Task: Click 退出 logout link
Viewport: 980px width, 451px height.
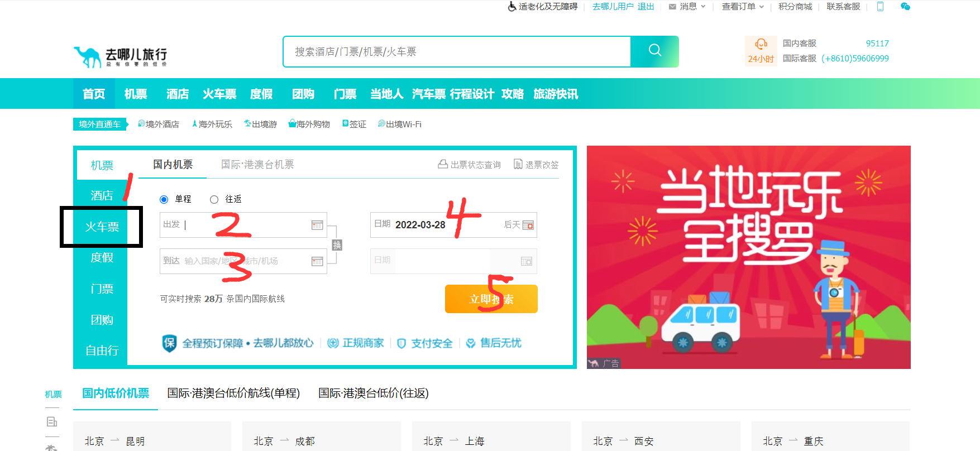Action: click(646, 7)
